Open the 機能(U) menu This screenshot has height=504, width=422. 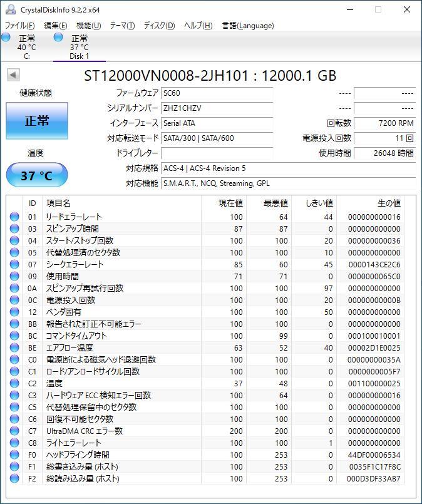(89, 26)
